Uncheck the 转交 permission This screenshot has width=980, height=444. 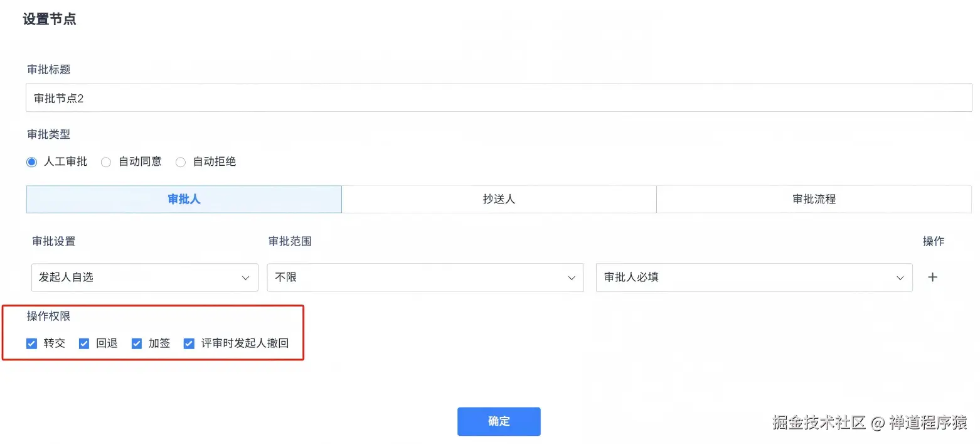coord(31,343)
